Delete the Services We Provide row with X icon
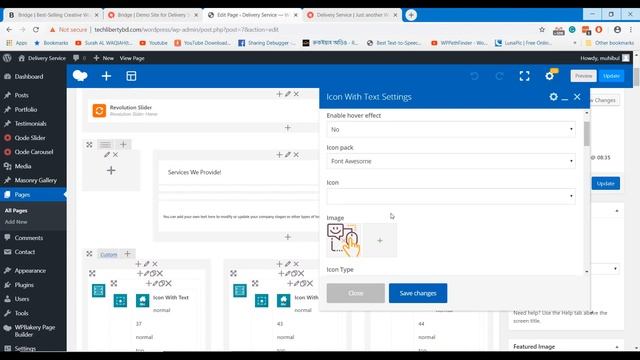 click(x=296, y=155)
